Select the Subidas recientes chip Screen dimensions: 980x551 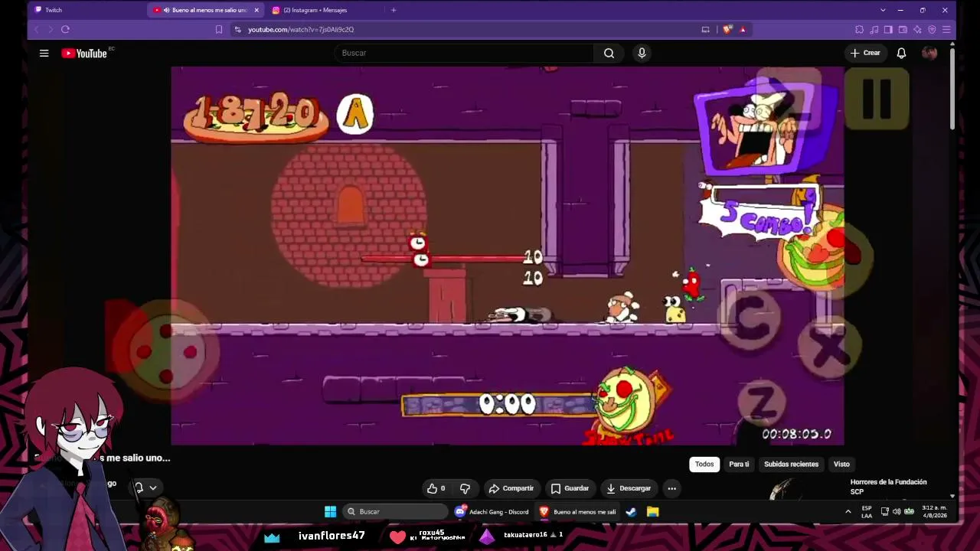[791, 464]
